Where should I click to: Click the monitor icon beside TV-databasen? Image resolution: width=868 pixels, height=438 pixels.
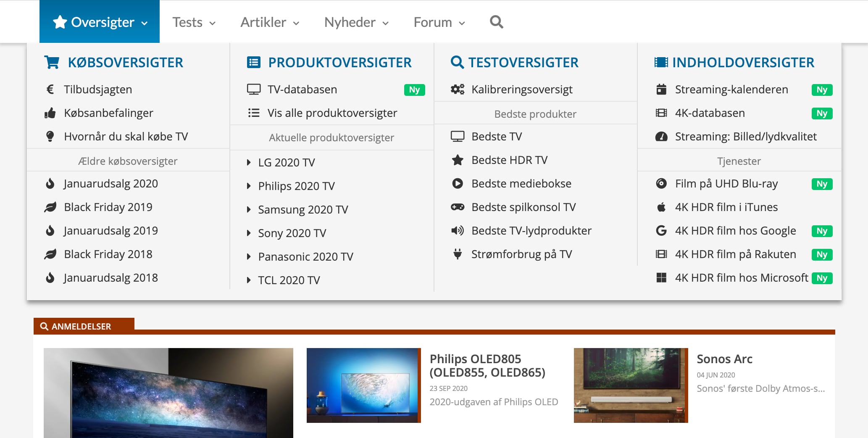254,89
